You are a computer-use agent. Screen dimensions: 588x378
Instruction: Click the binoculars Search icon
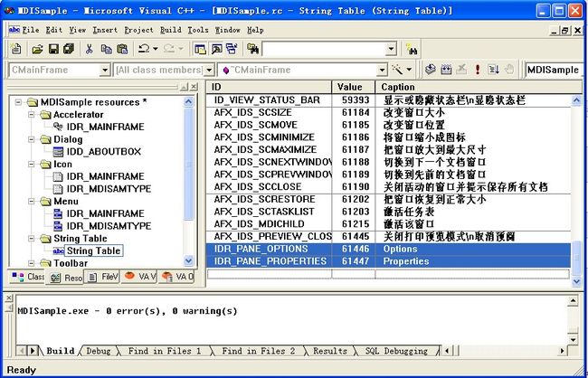click(412, 49)
